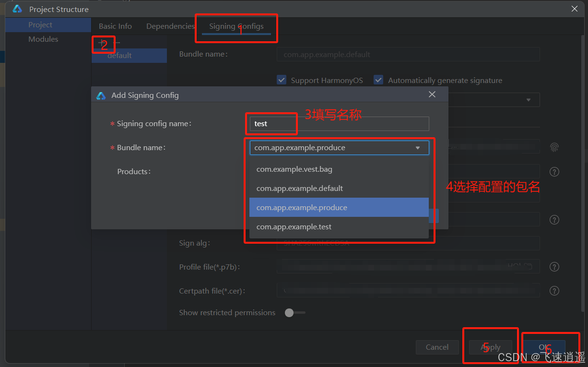Open help icon beside Certpath file(*.cer) field
The height and width of the screenshot is (367, 588).
tap(554, 291)
